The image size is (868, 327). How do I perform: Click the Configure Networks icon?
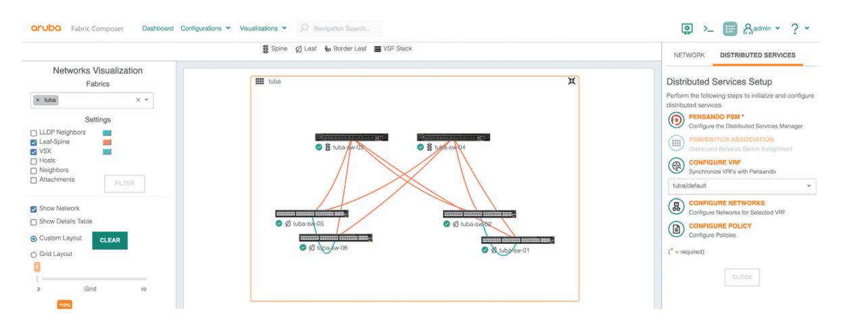(676, 206)
